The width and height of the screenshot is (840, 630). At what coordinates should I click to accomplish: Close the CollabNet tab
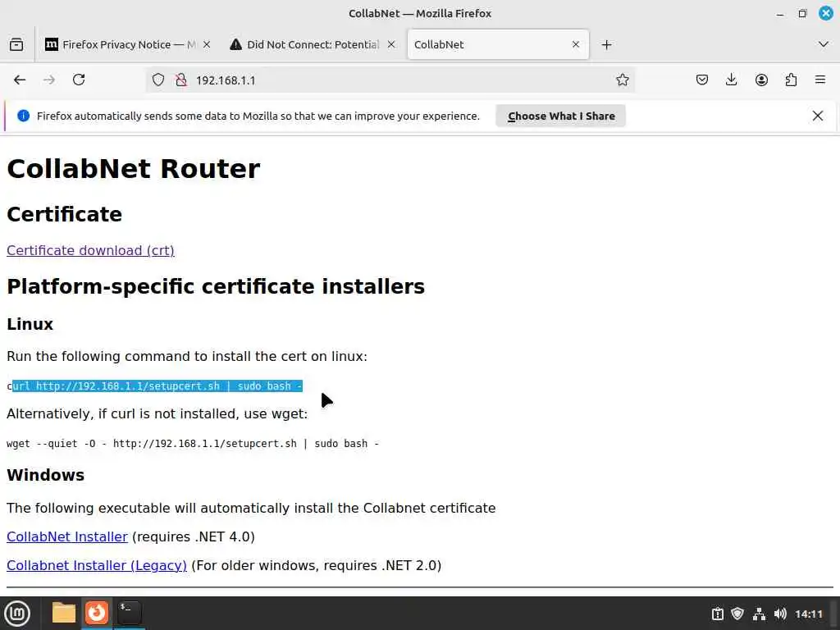[576, 44]
